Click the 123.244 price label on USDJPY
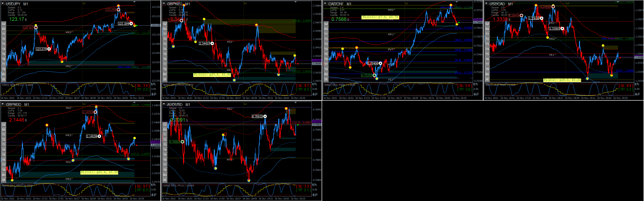This screenshot has width=644, height=201. [111, 10]
